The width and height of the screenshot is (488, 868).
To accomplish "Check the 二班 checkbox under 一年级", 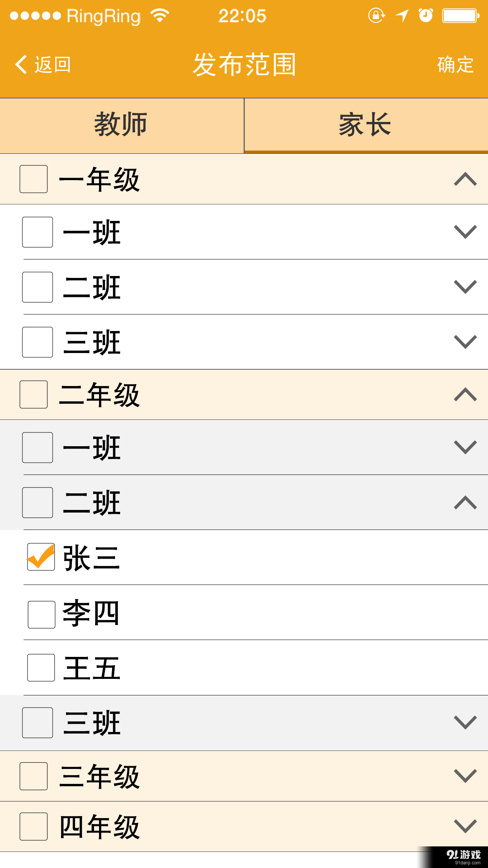I will (x=37, y=288).
